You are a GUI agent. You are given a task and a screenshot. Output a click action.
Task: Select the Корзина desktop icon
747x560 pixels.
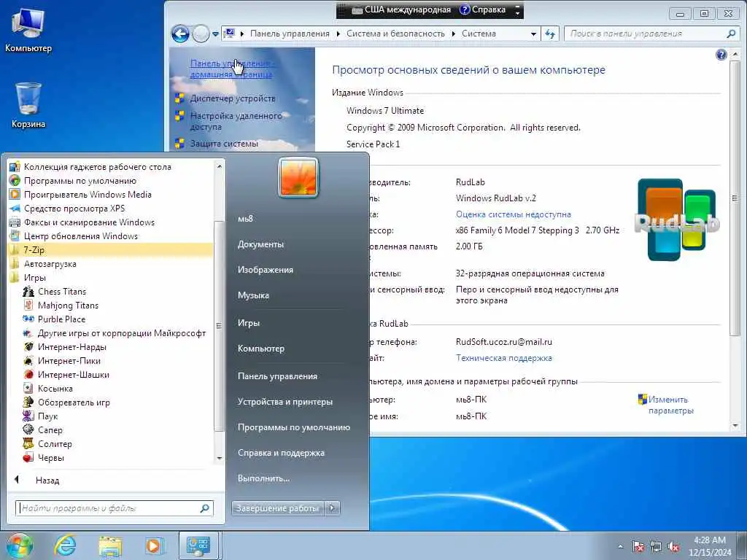click(x=28, y=105)
